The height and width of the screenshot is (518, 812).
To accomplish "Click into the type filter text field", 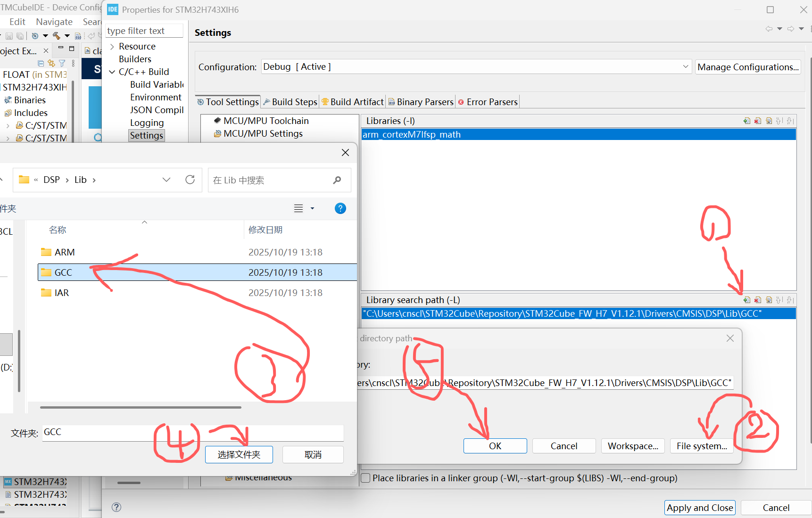I will click(x=144, y=31).
